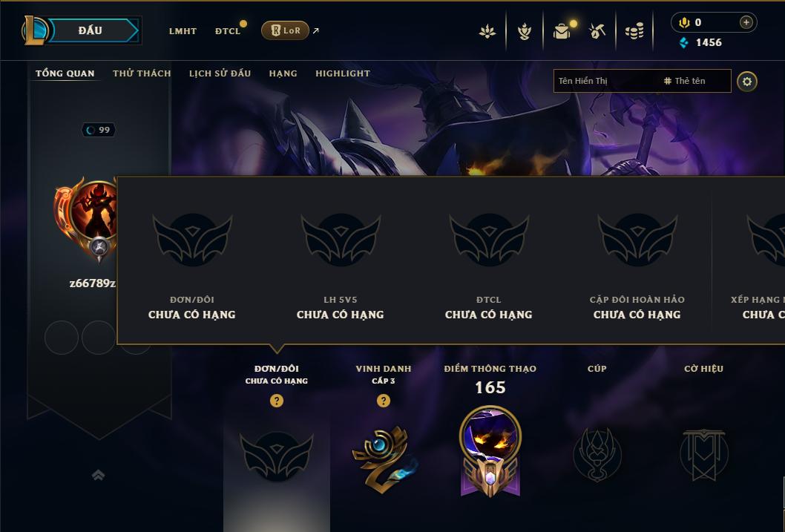This screenshot has width=785, height=532.
Task: Open the store coins icon
Action: [634, 32]
